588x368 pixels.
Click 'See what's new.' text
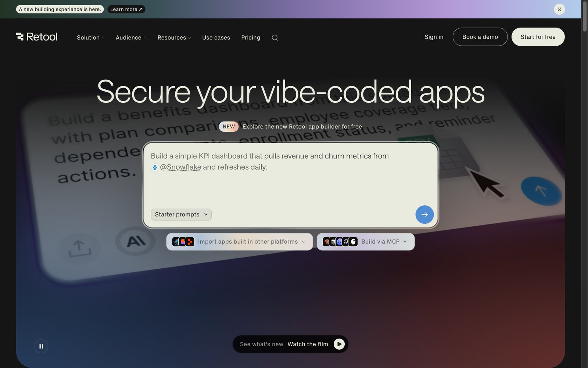(262, 344)
